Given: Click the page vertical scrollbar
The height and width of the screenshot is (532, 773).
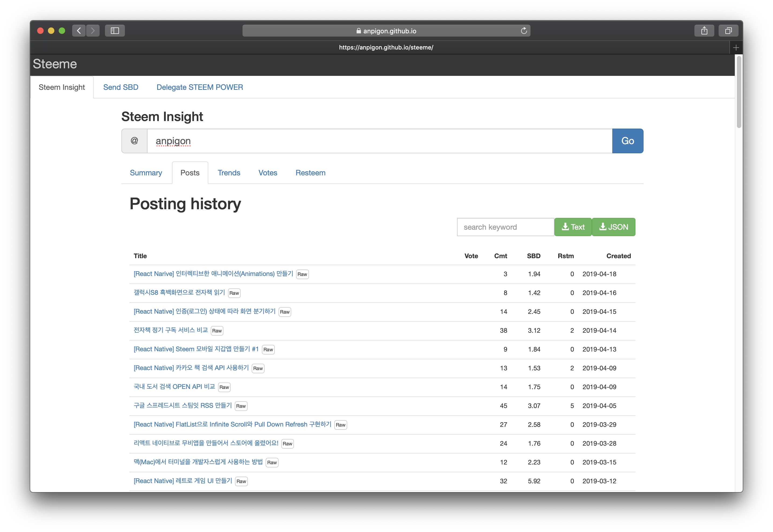Looking at the screenshot, I should pyautogui.click(x=739, y=92).
